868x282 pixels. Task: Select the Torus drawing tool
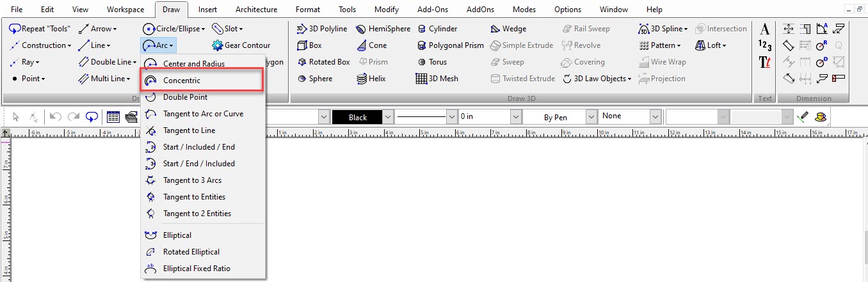(431, 62)
